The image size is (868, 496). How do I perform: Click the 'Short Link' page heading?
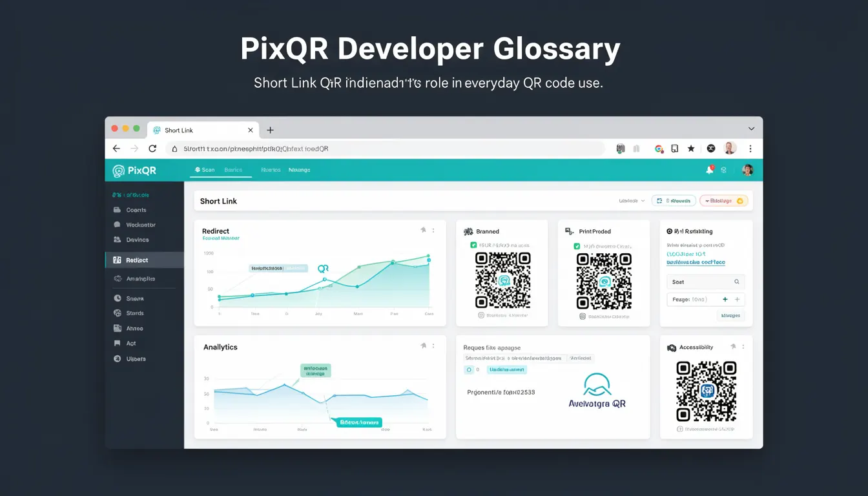pyautogui.click(x=218, y=201)
